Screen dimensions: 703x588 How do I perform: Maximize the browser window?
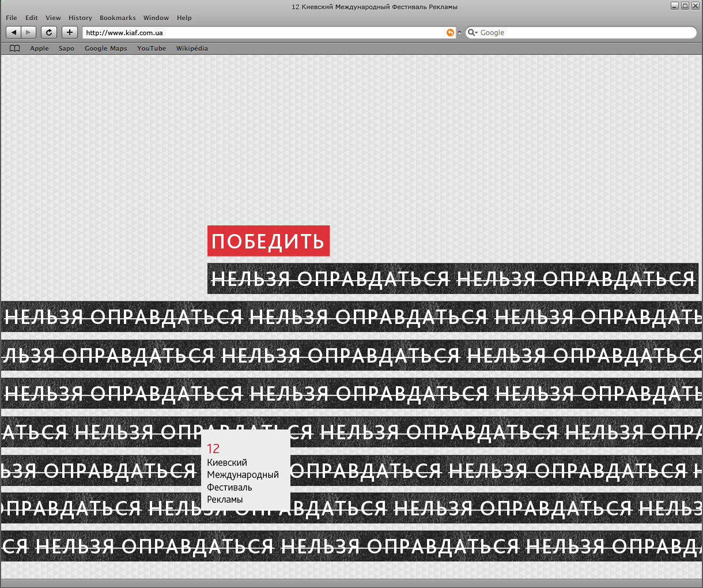(x=685, y=6)
